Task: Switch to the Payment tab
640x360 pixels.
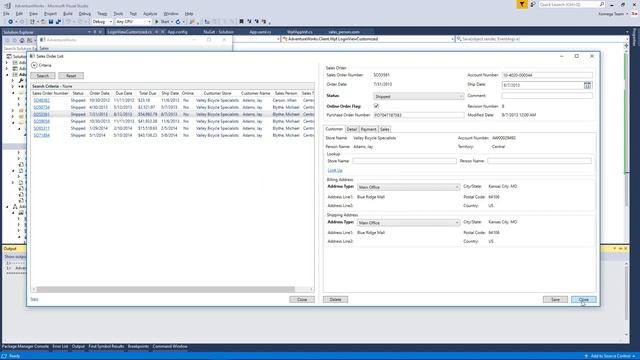Action: (x=368, y=129)
